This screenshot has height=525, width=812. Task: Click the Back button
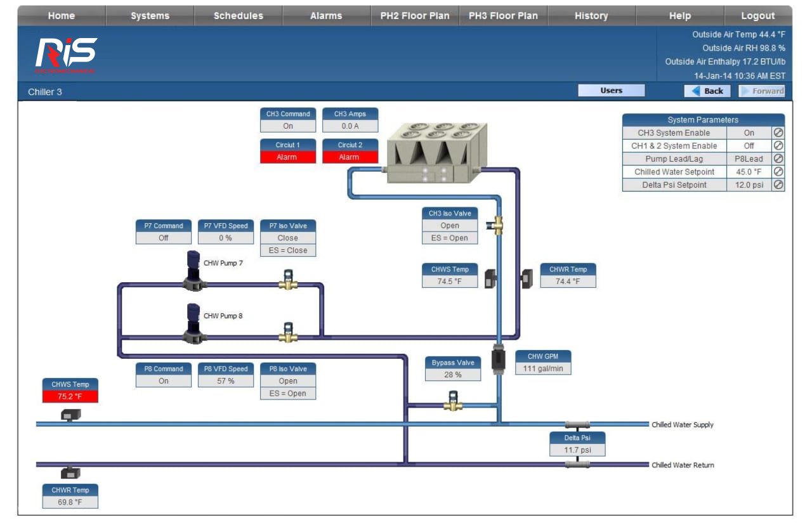point(708,91)
